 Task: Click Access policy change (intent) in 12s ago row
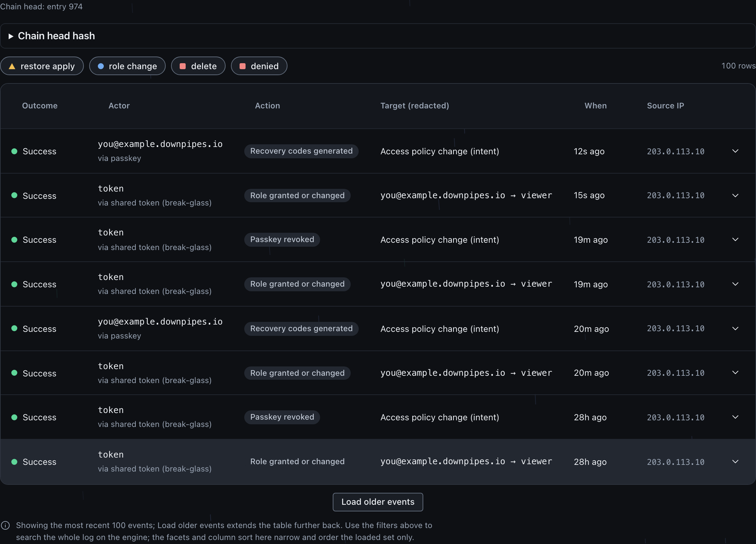click(x=440, y=151)
